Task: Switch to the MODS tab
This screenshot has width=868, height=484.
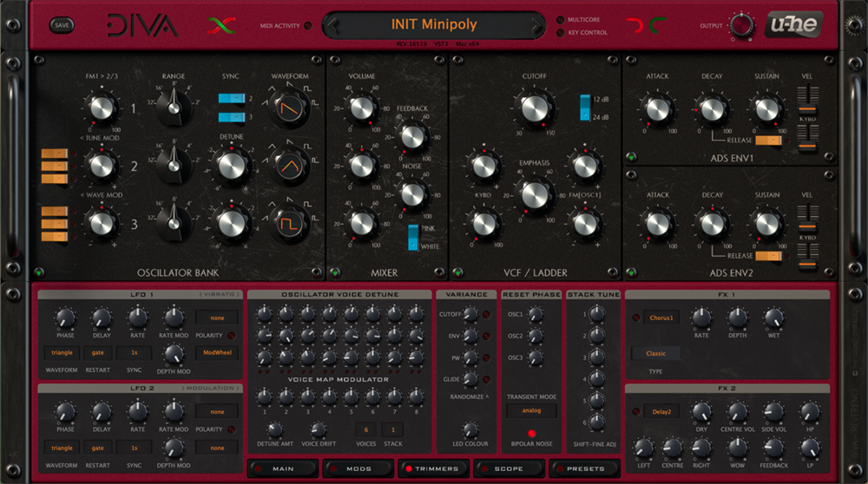Action: tap(358, 468)
